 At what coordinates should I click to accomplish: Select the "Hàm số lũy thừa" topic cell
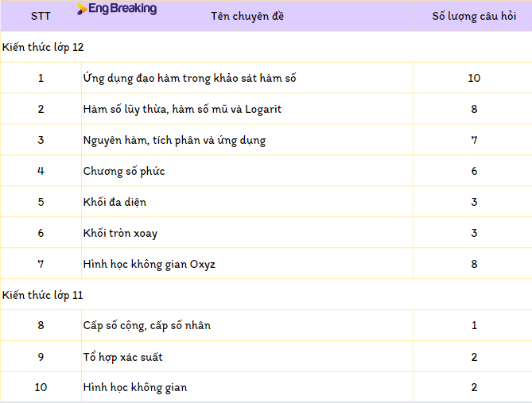(x=182, y=109)
